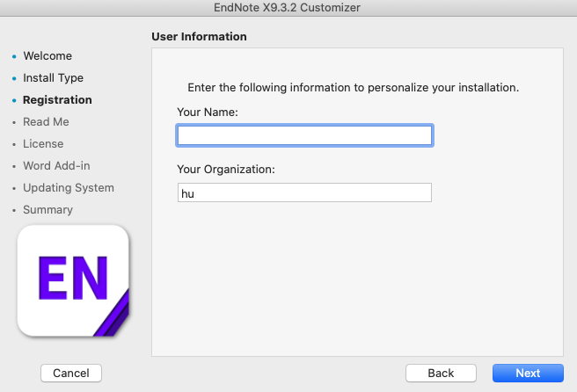
Task: Click the Registration step label
Action: [x=57, y=100]
